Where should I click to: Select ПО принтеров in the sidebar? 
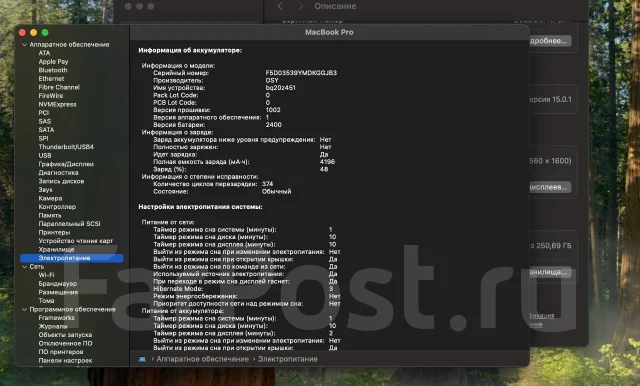(60, 352)
